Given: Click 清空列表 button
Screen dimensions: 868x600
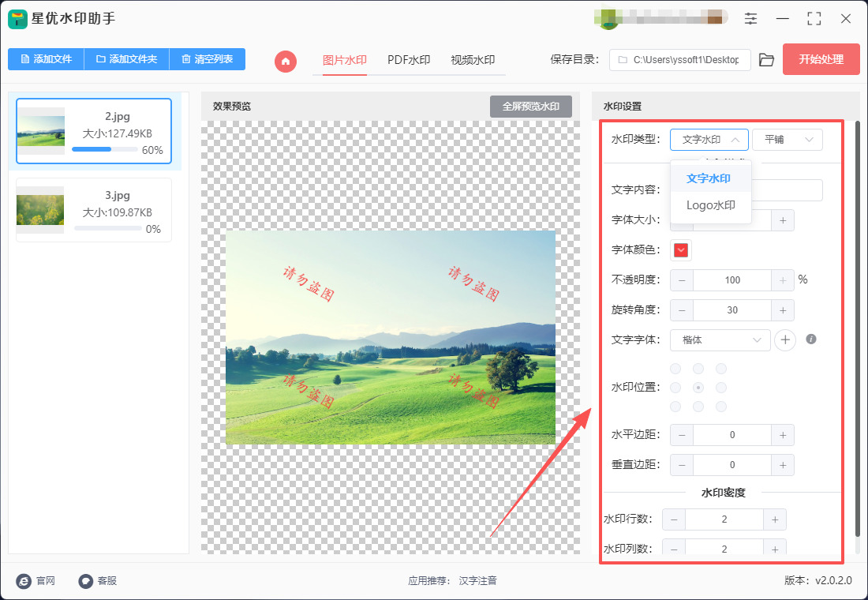Looking at the screenshot, I should click(207, 59).
